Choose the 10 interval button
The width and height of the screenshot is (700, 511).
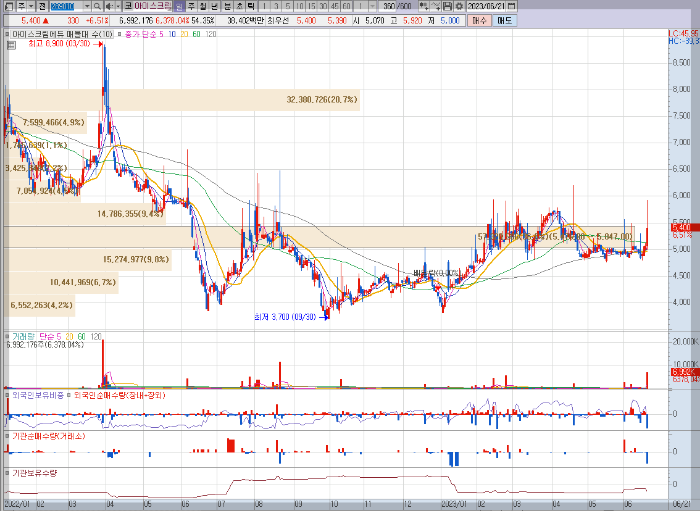[300, 6]
